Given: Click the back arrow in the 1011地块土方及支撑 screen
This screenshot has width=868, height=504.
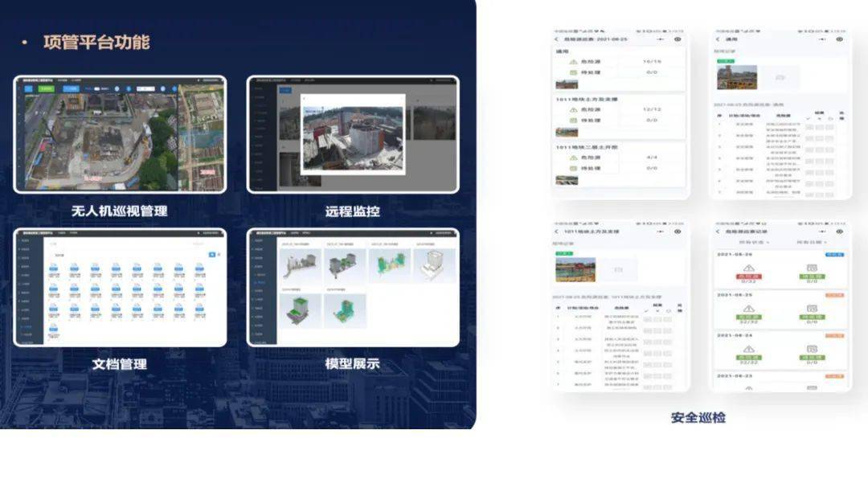Looking at the screenshot, I should (x=556, y=231).
